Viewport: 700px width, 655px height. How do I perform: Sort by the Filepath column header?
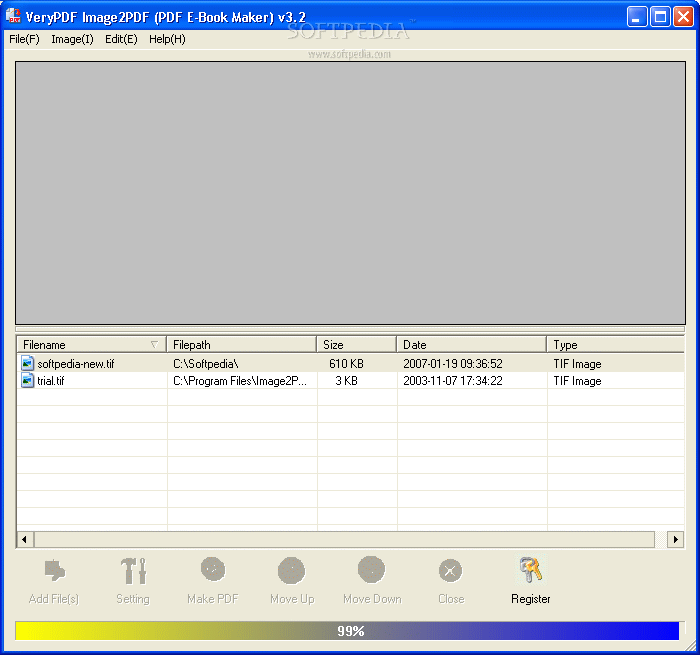242,345
